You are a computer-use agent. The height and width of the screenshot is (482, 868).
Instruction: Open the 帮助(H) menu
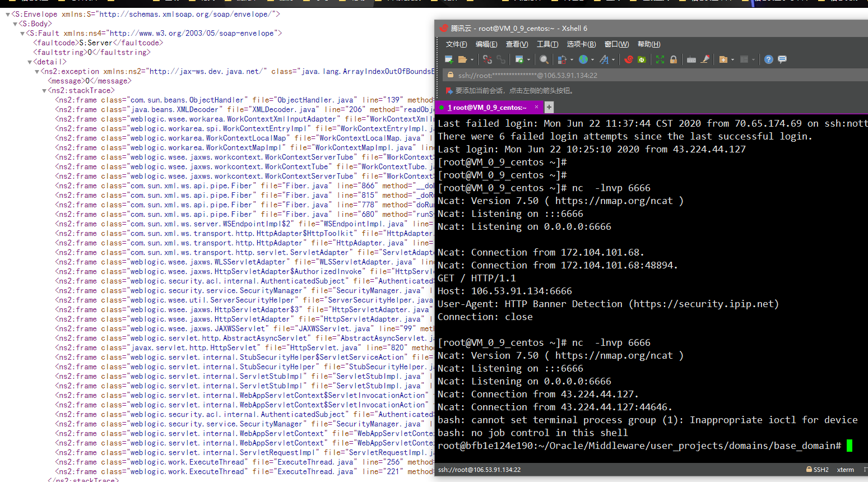pos(649,44)
